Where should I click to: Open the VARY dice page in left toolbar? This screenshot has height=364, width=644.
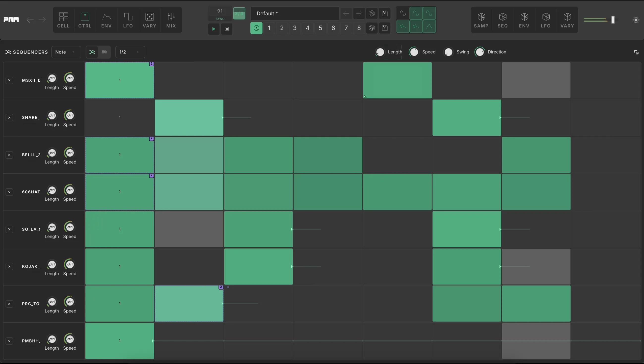[x=150, y=20]
